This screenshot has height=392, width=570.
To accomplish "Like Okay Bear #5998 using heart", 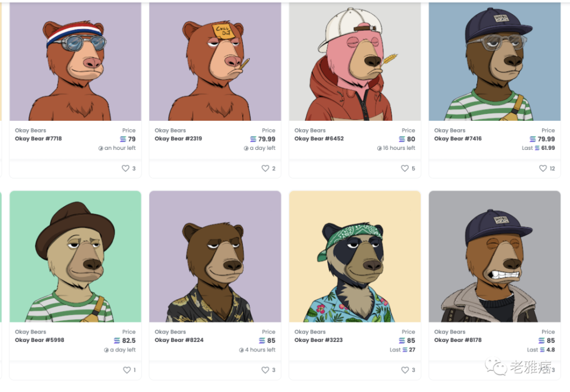I will pos(127,370).
